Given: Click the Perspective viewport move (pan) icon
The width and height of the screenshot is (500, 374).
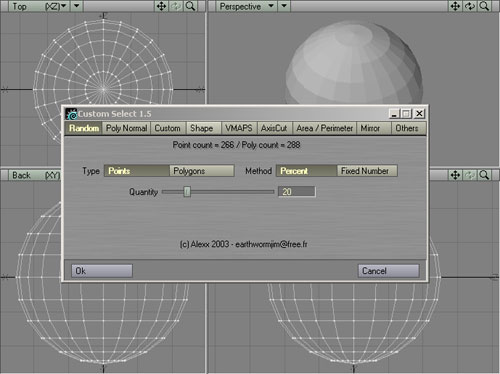Looking at the screenshot, I should [455, 6].
